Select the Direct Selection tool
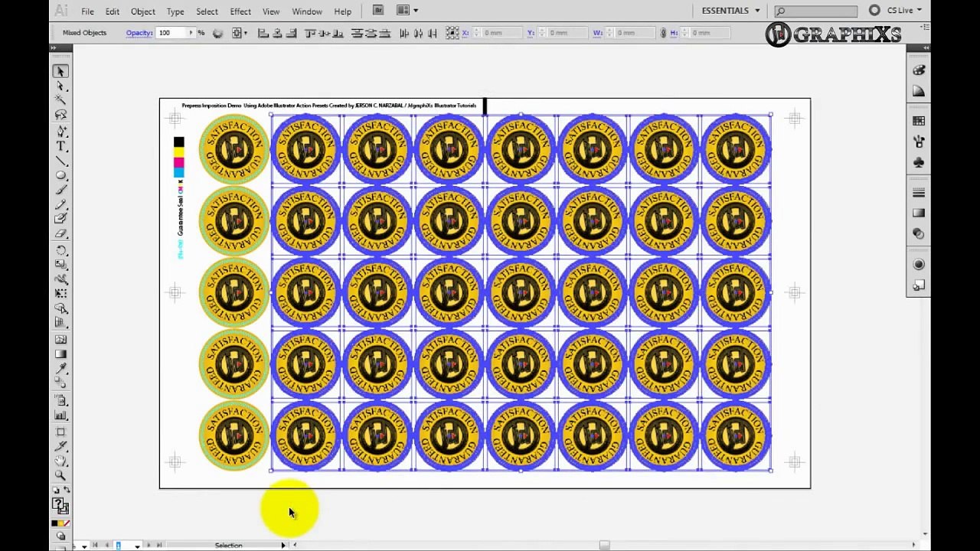This screenshot has height=551, width=980. click(60, 86)
